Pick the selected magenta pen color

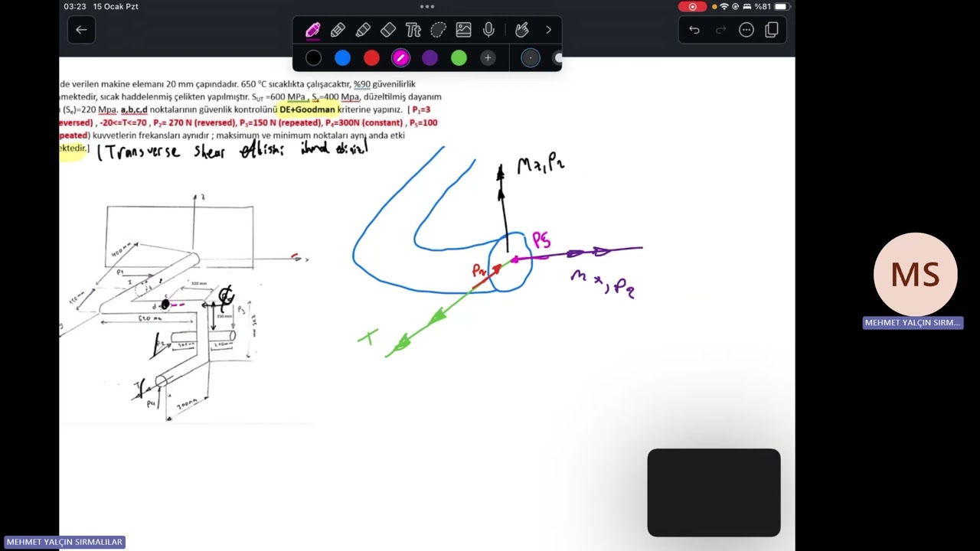400,58
